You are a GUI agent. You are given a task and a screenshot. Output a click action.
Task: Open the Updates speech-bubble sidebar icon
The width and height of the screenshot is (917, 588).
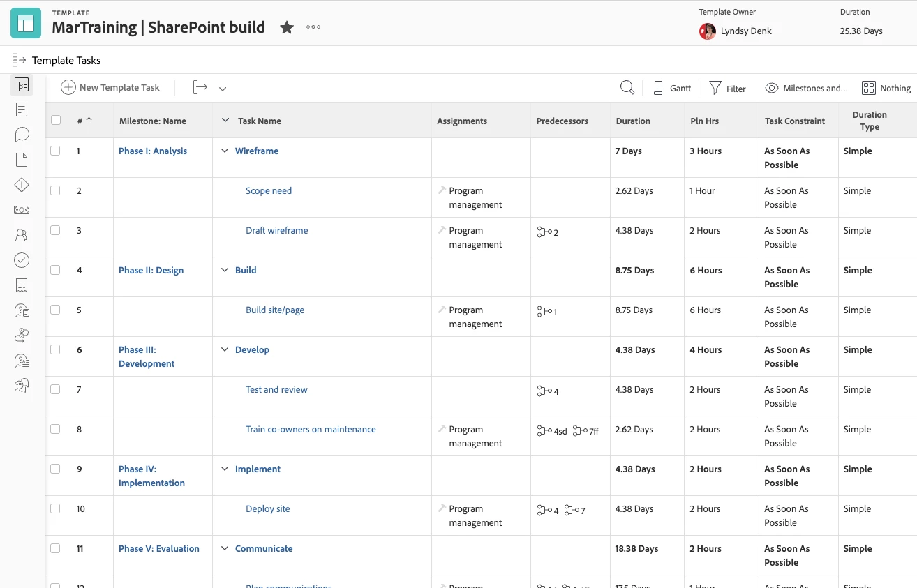22,135
